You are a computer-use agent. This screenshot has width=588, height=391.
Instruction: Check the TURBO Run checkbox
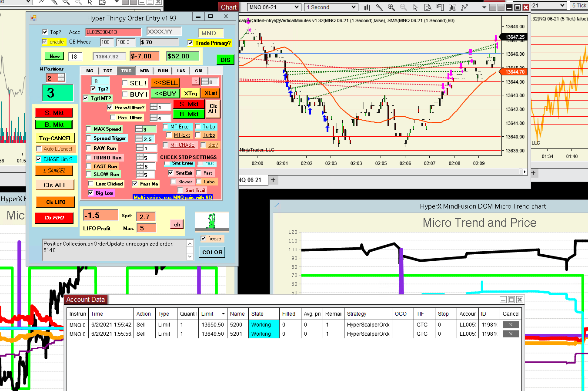pyautogui.click(x=89, y=158)
